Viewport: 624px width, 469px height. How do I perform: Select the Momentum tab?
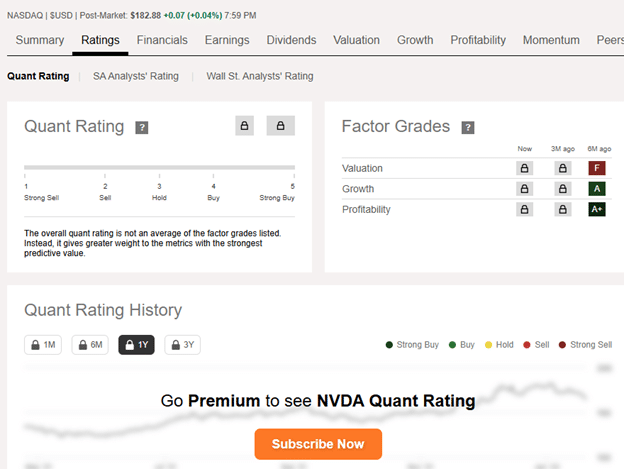pos(551,40)
